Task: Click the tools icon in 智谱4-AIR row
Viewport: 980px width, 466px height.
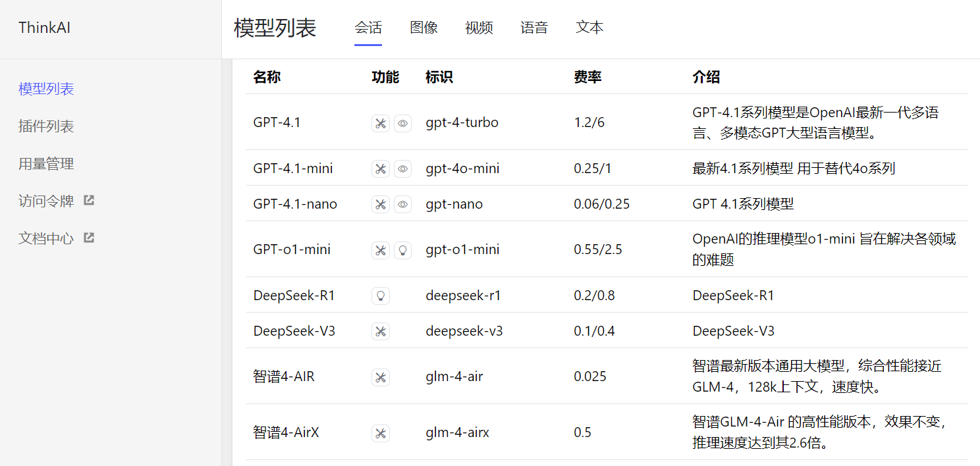Action: point(380,378)
